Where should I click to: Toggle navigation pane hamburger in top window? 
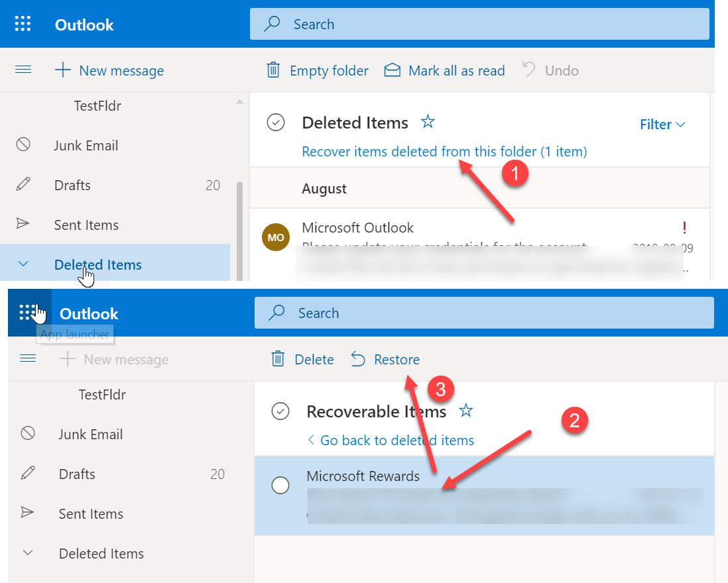click(x=23, y=70)
